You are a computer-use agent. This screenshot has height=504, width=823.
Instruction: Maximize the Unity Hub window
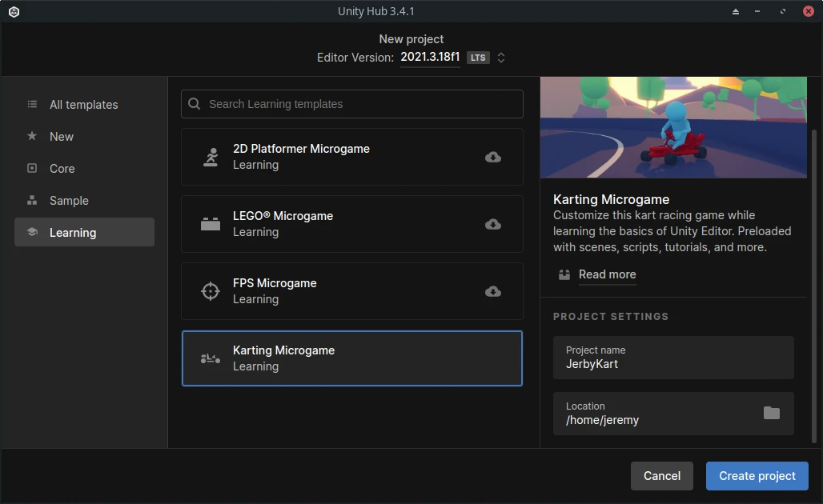tap(783, 11)
